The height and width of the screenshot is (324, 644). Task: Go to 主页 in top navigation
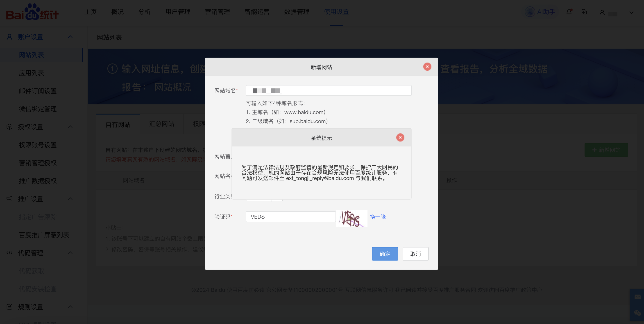90,12
